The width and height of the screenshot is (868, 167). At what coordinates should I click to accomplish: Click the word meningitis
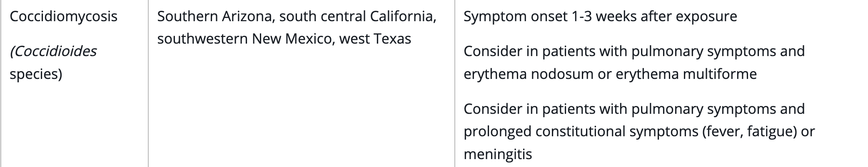498,154
